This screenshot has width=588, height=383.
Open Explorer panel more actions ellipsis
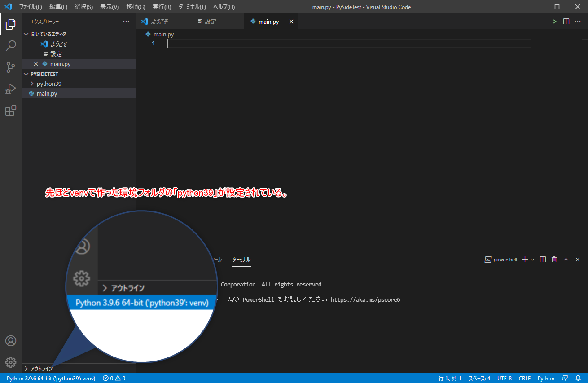point(126,22)
